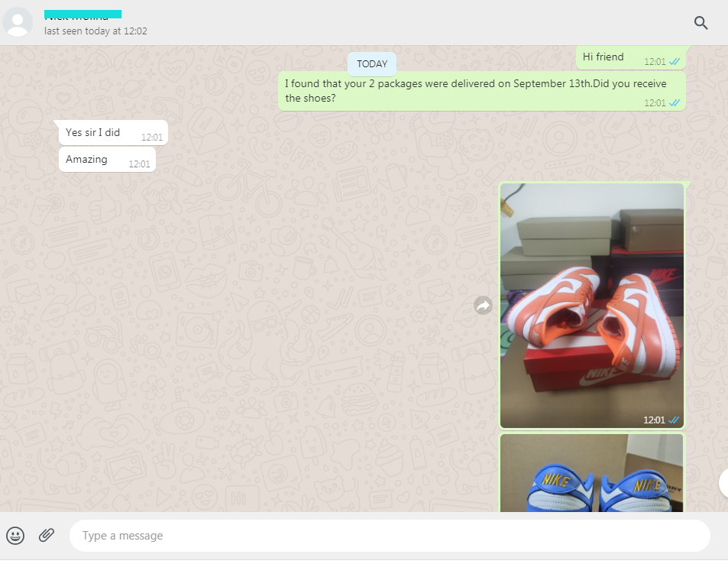Open the orange Nike shoes photo
The width and height of the screenshot is (728, 564).
591,306
